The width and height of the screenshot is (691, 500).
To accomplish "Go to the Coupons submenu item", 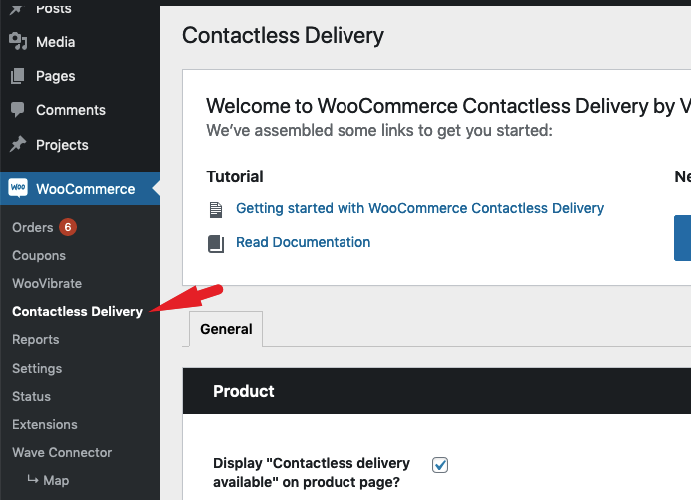I will (x=39, y=256).
